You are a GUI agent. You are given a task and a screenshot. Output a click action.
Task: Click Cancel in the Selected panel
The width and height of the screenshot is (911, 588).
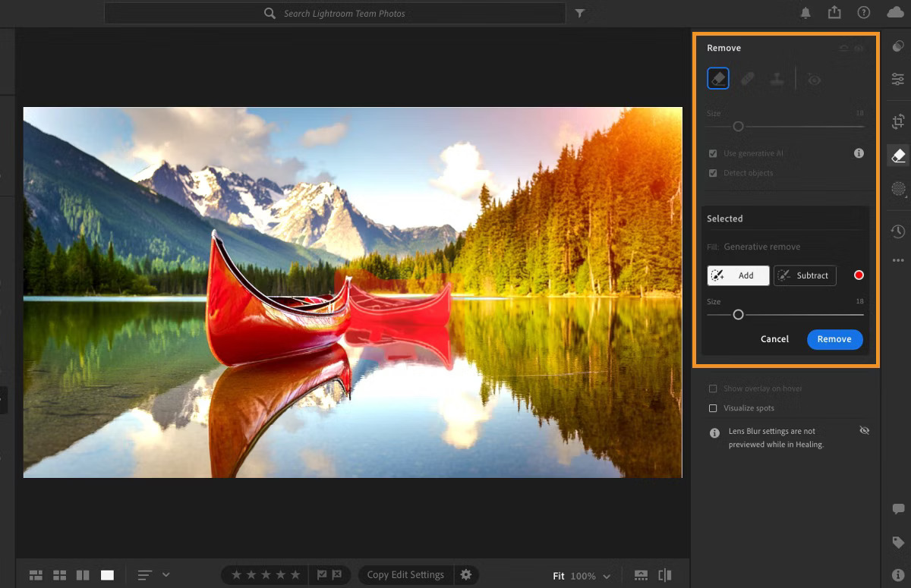pos(774,339)
